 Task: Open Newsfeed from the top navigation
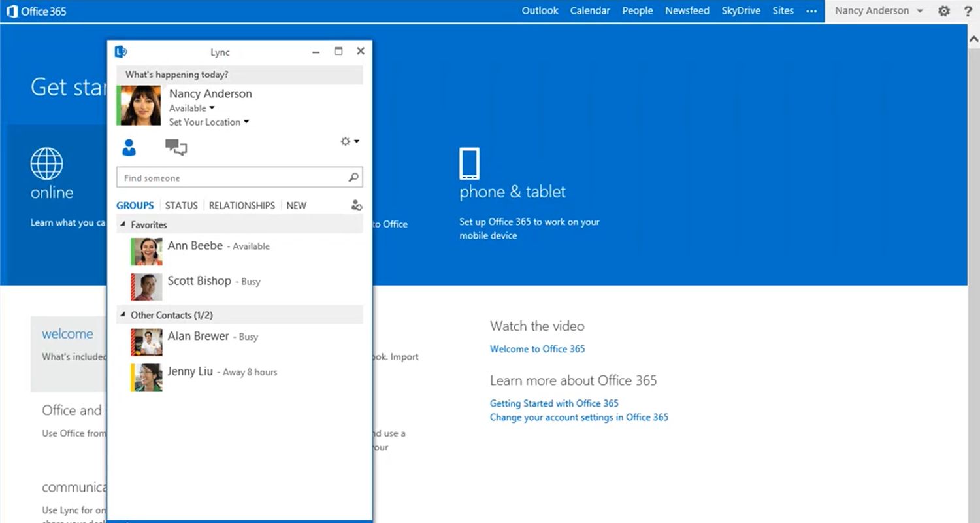(687, 10)
